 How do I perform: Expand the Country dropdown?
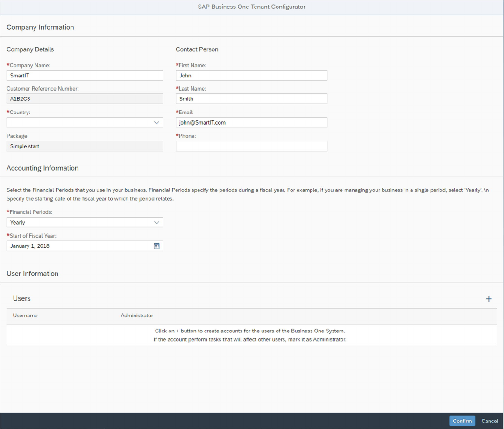(156, 123)
